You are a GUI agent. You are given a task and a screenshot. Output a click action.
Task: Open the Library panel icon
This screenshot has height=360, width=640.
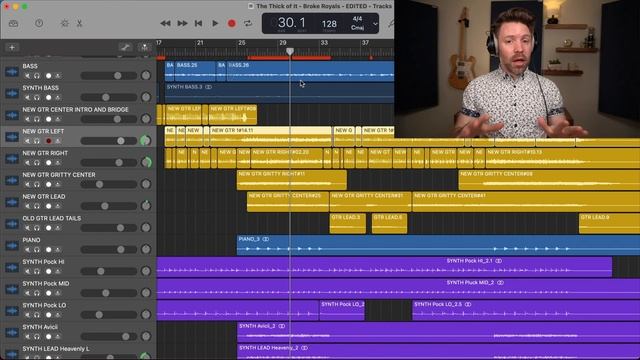13,23
